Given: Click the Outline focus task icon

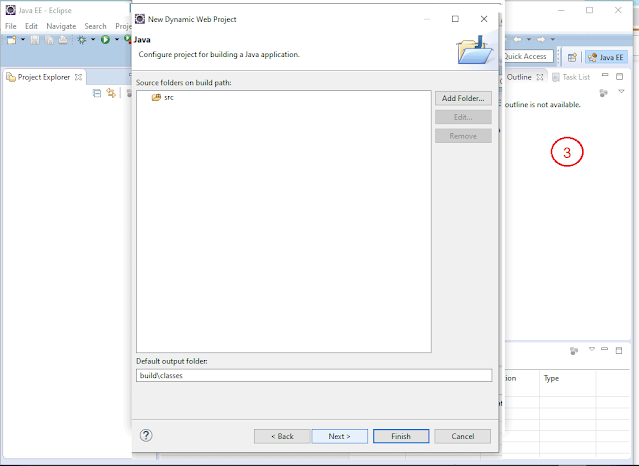Looking at the screenshot, I should (604, 93).
